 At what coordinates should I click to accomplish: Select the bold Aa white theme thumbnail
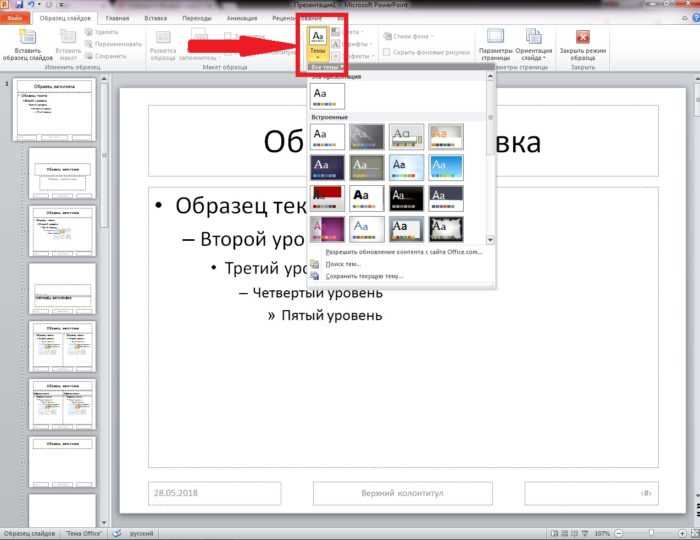click(367, 198)
